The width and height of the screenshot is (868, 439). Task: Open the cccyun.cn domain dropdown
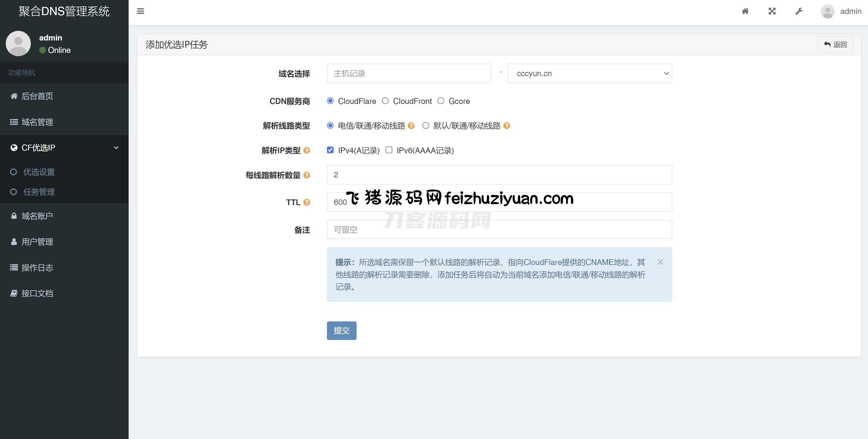[x=589, y=73]
